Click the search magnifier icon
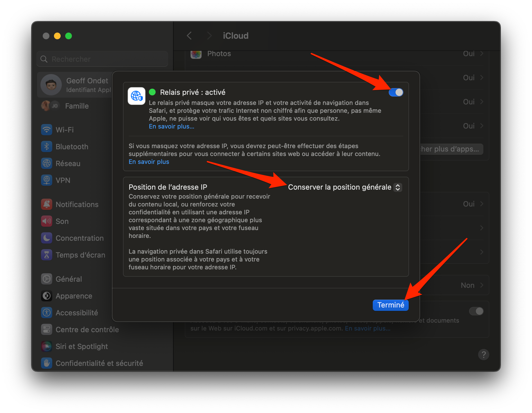The image size is (532, 413). 44,59
